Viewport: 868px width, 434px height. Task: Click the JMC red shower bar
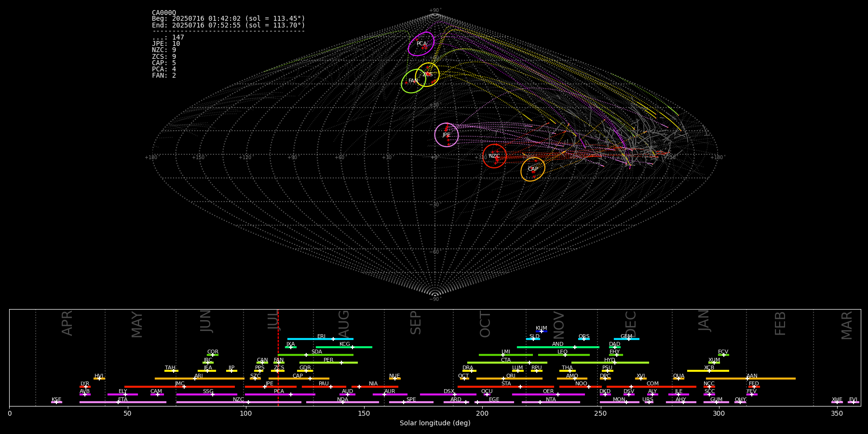pos(179,387)
